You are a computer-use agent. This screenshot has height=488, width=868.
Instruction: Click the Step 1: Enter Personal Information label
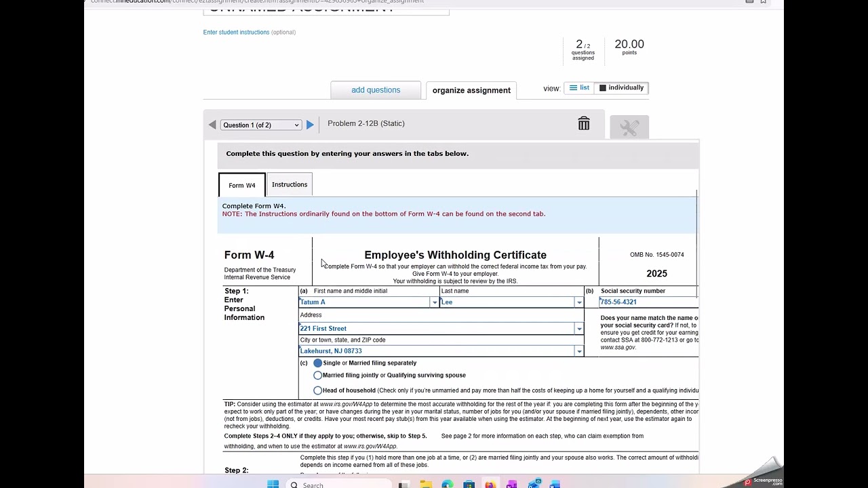point(245,304)
